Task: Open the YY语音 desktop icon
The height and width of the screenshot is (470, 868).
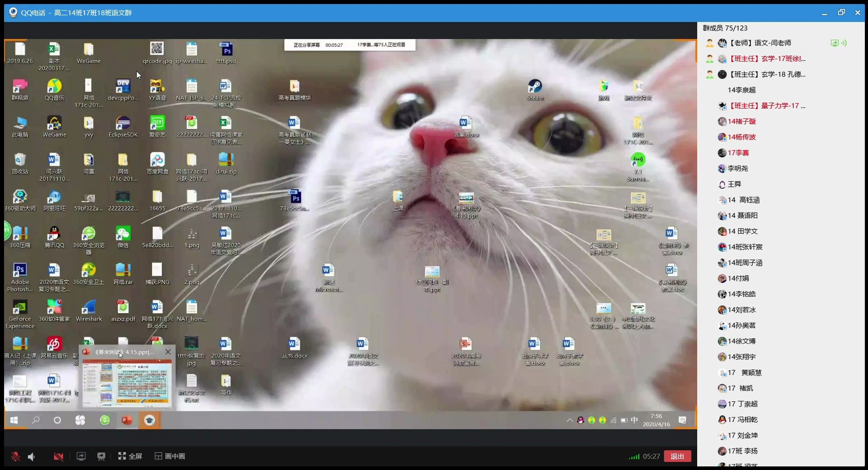Action: (x=157, y=90)
